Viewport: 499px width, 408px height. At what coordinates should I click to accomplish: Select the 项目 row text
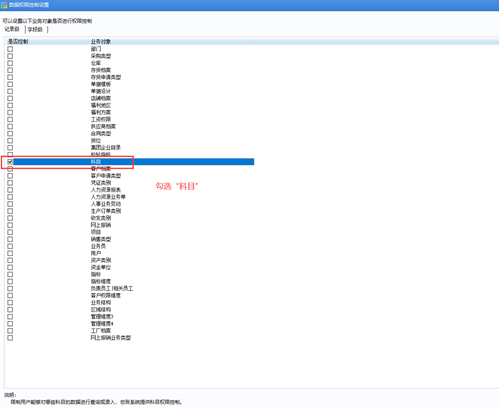point(96,232)
